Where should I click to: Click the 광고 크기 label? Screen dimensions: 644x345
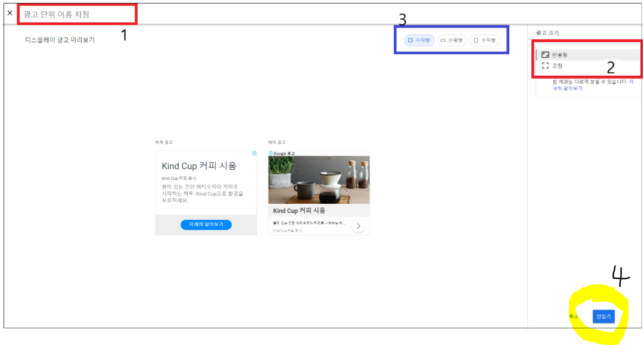(x=547, y=33)
